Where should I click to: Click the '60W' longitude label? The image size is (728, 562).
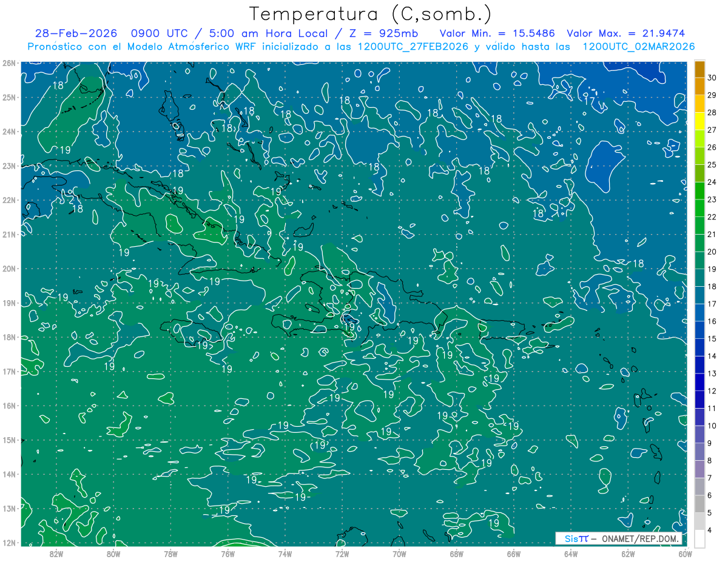[x=685, y=554]
